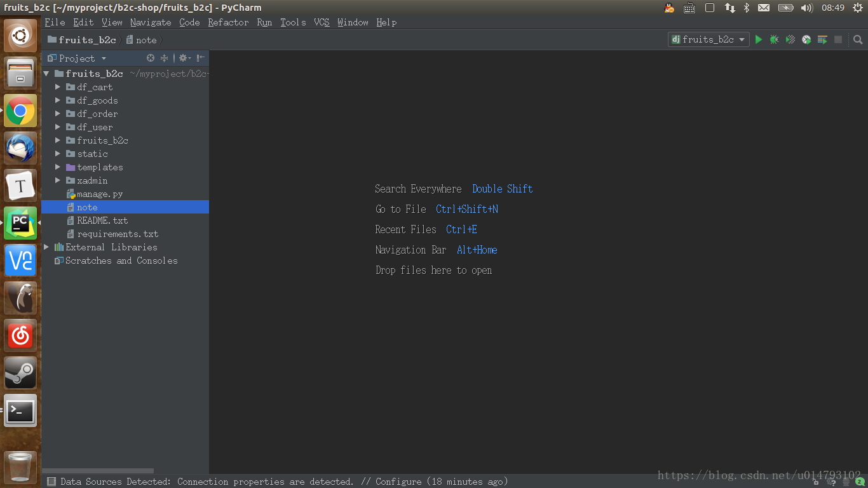Open Google Chrome from the Ubuntu launcher
Screen dimensions: 868x488
coord(20,111)
